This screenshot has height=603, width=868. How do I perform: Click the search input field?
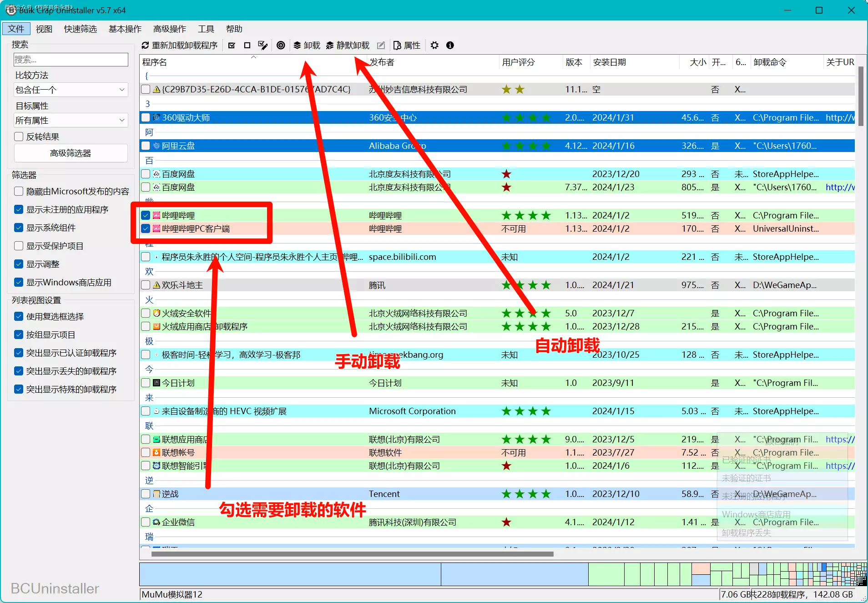(71, 60)
